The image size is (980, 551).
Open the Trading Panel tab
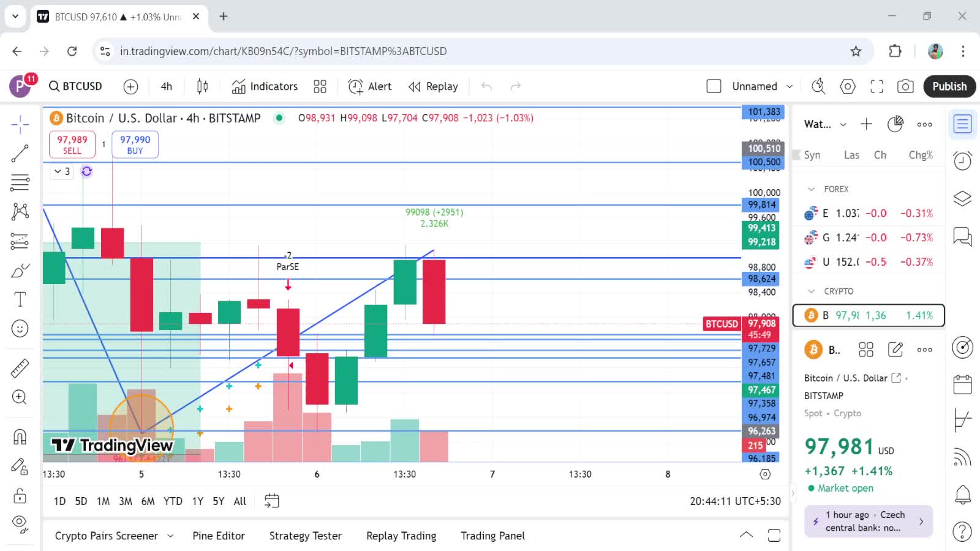pyautogui.click(x=493, y=536)
